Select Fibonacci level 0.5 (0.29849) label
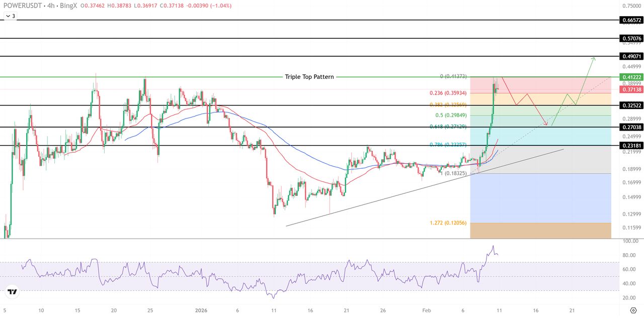The width and height of the screenshot is (644, 318). (451, 115)
